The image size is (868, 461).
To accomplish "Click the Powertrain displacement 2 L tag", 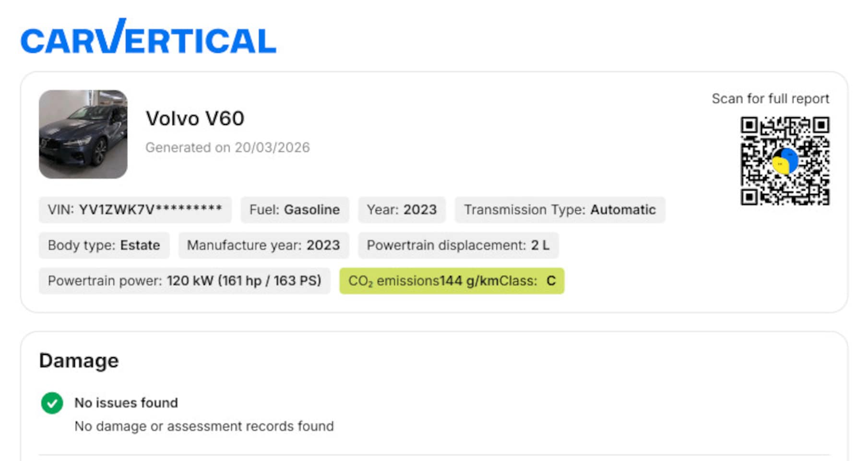I will [458, 245].
